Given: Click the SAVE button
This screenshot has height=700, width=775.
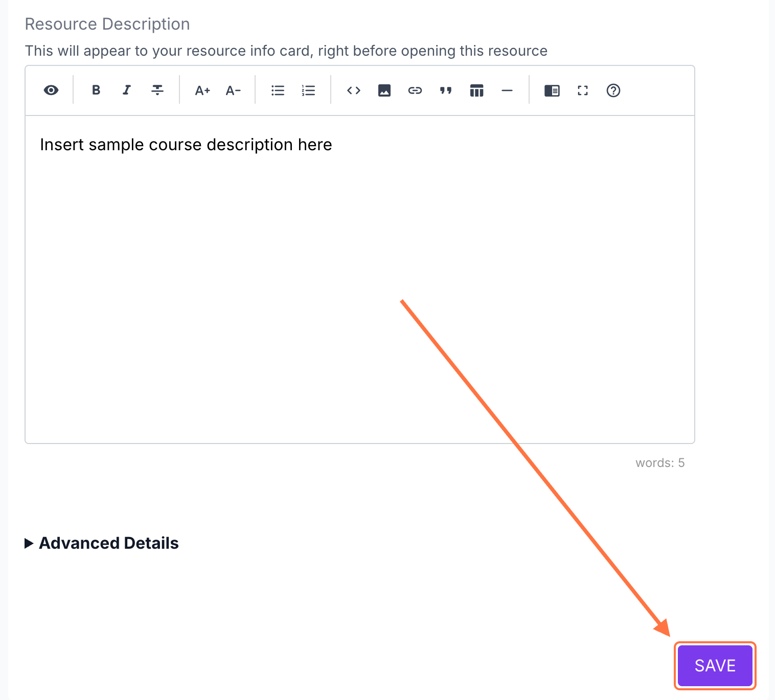Looking at the screenshot, I should [715, 666].
